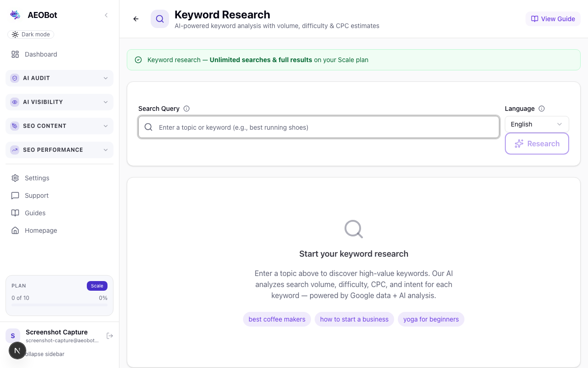Click the Collapse sidebar label
The width and height of the screenshot is (588, 368).
coord(45,354)
